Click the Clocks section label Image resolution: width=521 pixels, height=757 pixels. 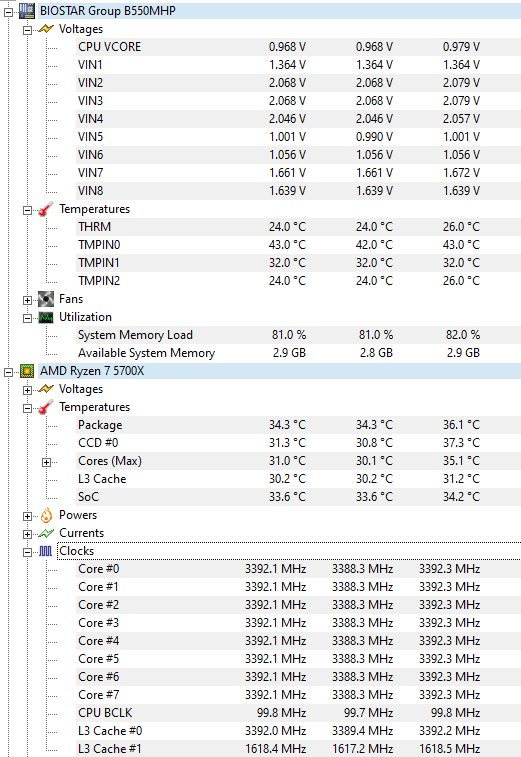pyautogui.click(x=76, y=551)
